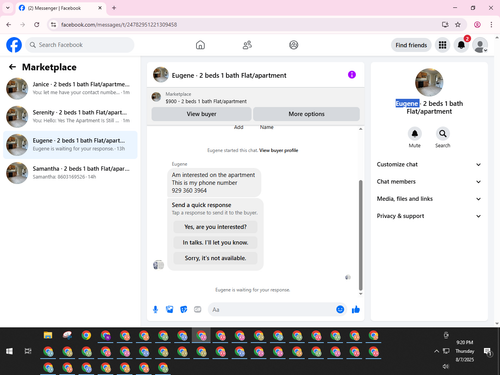This screenshot has height=375, width=500.
Task: Expand the Privacy & support section
Action: pyautogui.click(x=429, y=216)
